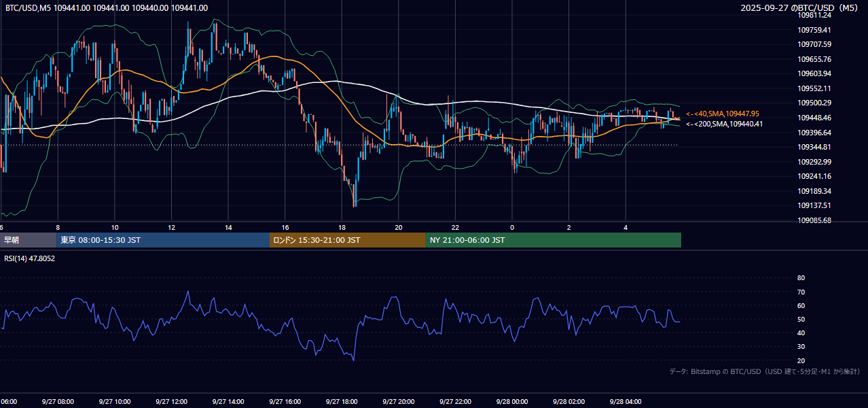The height and width of the screenshot is (408, 868).
Task: Click RSI axis level 30
Action: pyautogui.click(x=801, y=347)
